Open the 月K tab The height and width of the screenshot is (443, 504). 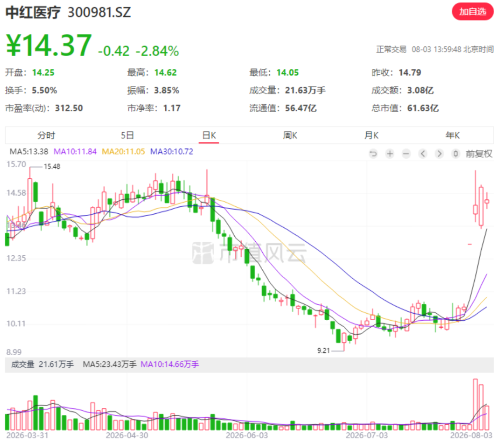(371, 135)
